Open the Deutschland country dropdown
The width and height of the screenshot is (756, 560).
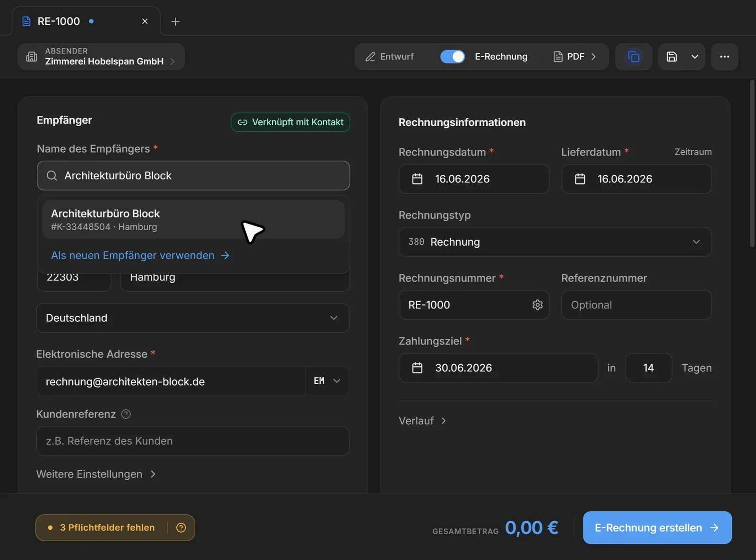pyautogui.click(x=193, y=318)
